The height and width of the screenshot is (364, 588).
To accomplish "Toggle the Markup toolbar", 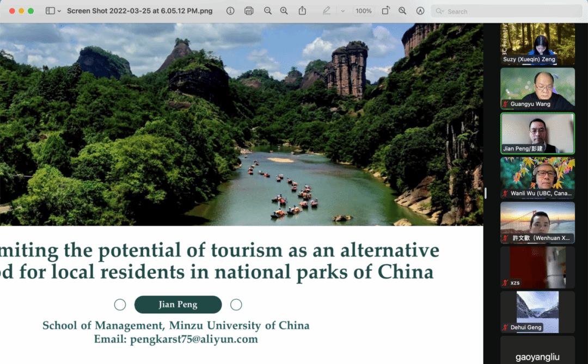I will [420, 11].
